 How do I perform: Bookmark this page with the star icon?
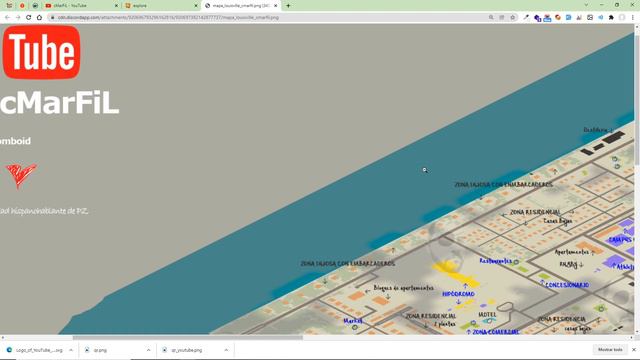[513, 18]
